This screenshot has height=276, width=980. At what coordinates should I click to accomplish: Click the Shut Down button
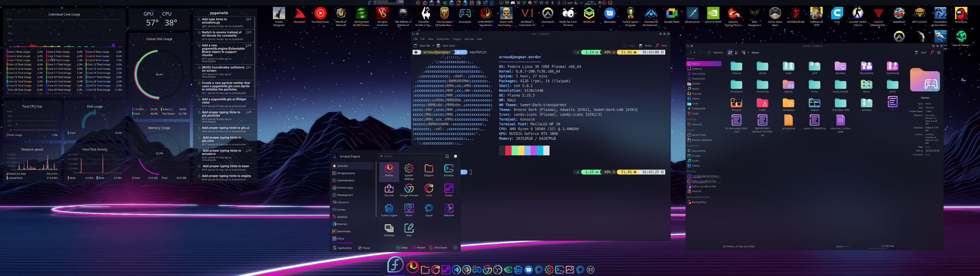[438, 248]
